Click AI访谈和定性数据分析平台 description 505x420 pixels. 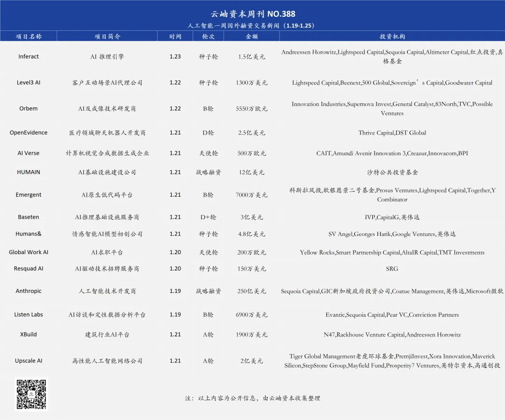click(107, 315)
